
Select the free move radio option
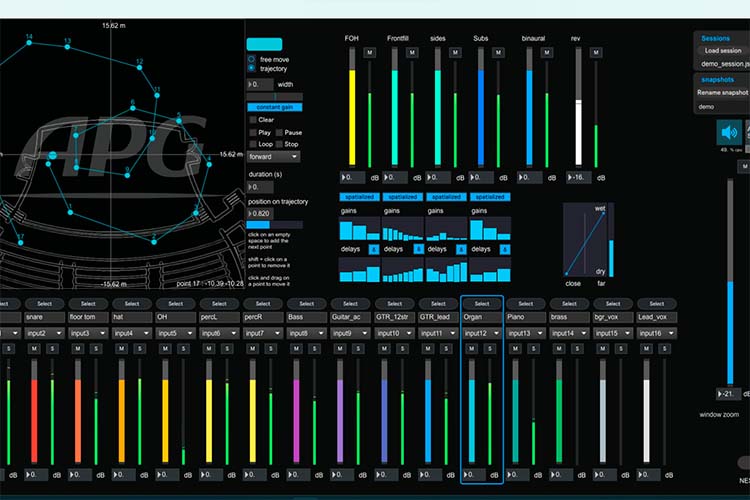[251, 59]
